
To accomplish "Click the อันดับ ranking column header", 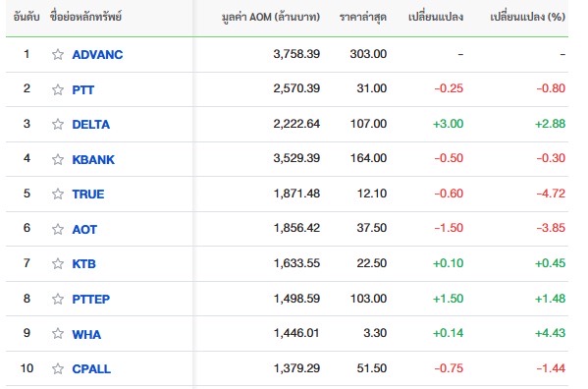I will pyautogui.click(x=27, y=17).
